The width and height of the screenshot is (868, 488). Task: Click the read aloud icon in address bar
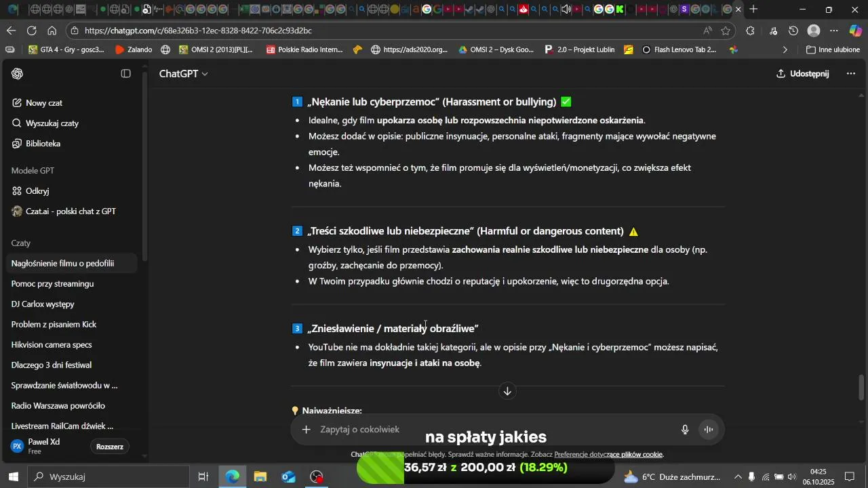point(707,30)
